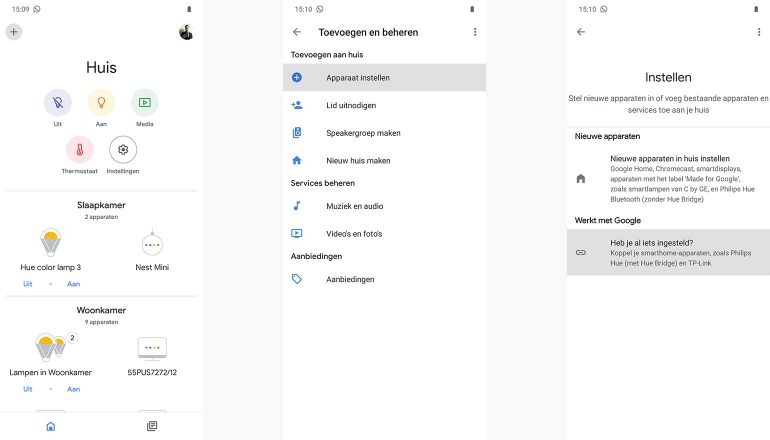770x440 pixels.
Task: Tap the lights Uit shortcut icon
Action: 58,102
